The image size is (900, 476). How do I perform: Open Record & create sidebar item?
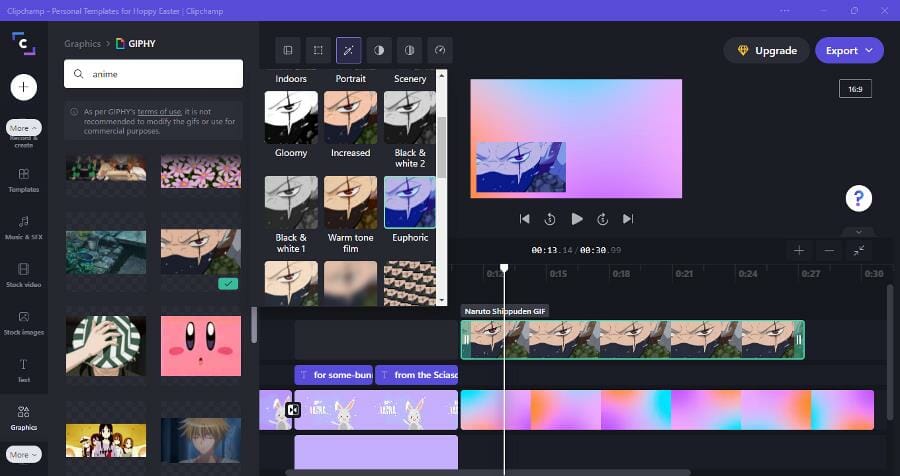click(x=24, y=142)
